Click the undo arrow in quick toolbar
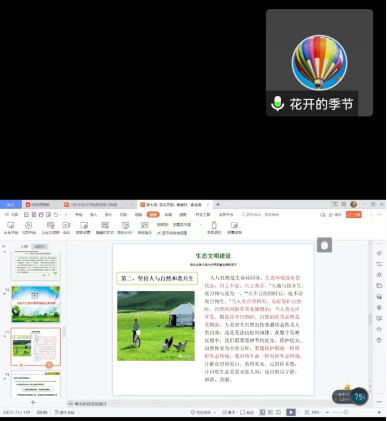 click(x=56, y=215)
